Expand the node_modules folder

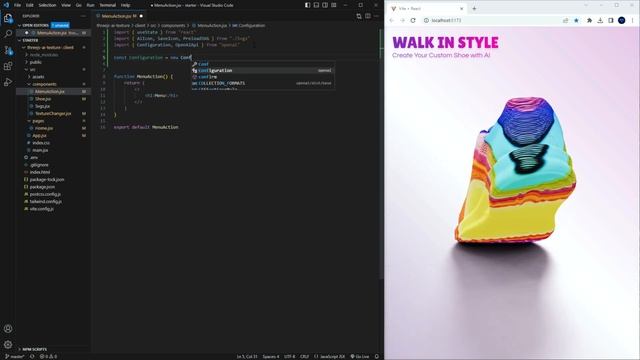click(x=44, y=55)
